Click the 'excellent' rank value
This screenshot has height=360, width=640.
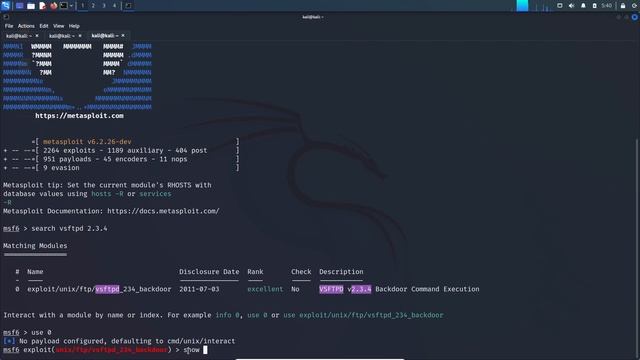coord(265,289)
